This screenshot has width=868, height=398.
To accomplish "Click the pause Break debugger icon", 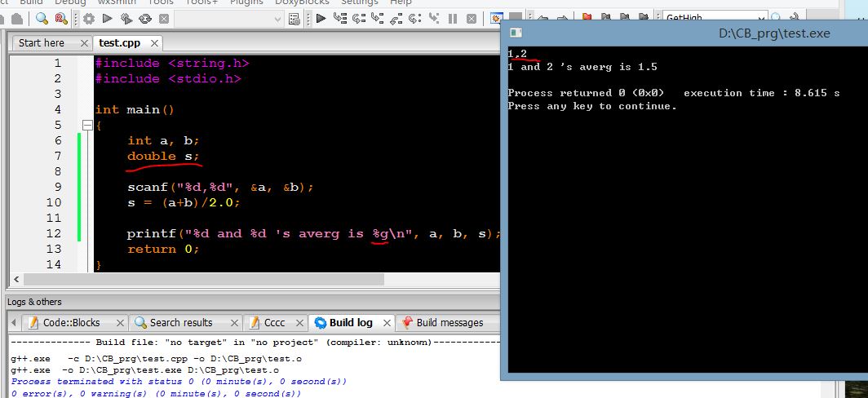I will [x=453, y=18].
